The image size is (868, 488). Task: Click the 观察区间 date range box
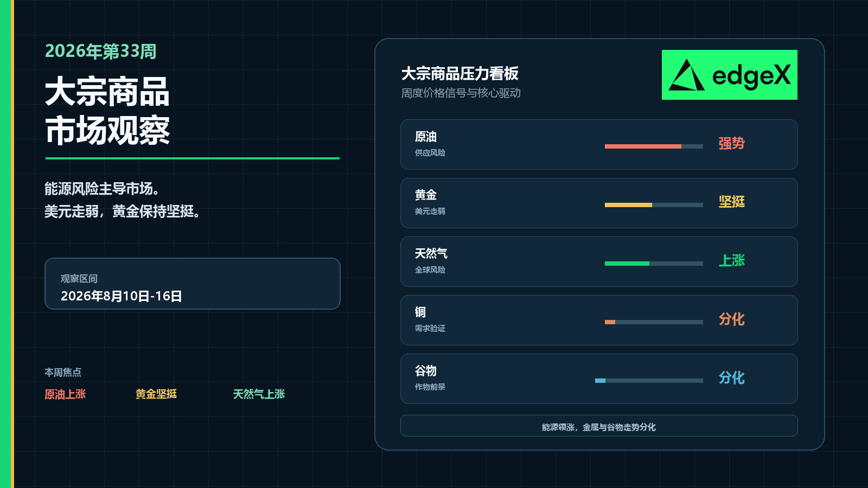(x=193, y=284)
